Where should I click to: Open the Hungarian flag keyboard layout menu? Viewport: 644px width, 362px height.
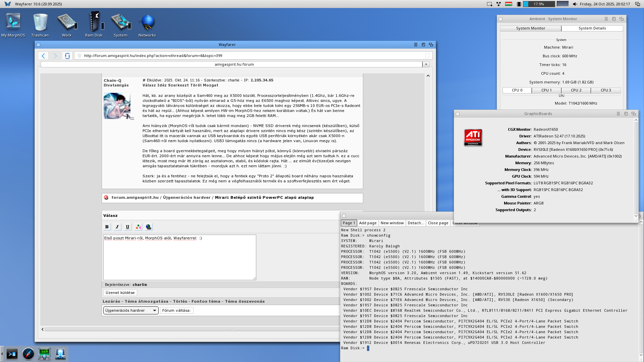click(x=508, y=4)
